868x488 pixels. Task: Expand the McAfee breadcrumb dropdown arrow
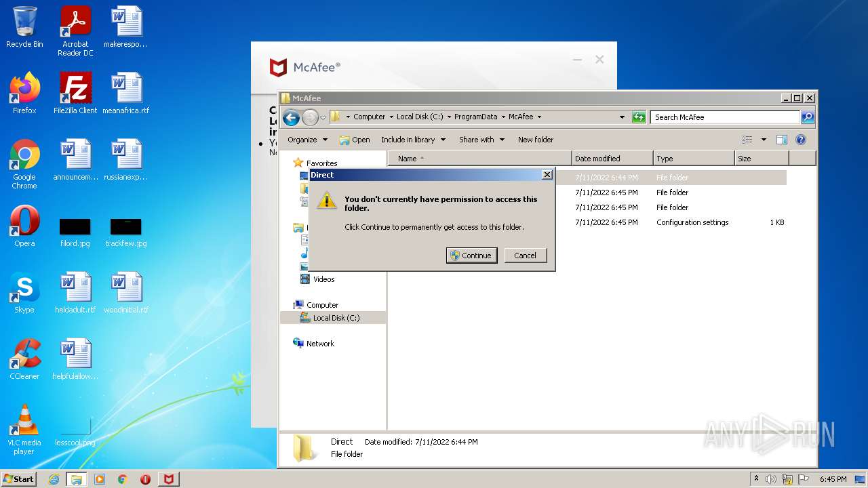[539, 117]
